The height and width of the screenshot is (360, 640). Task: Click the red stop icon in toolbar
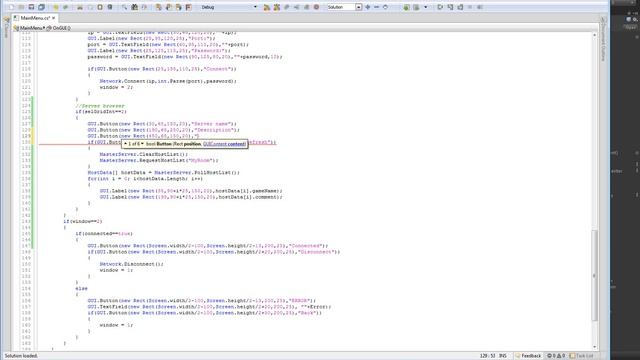[316, 7]
